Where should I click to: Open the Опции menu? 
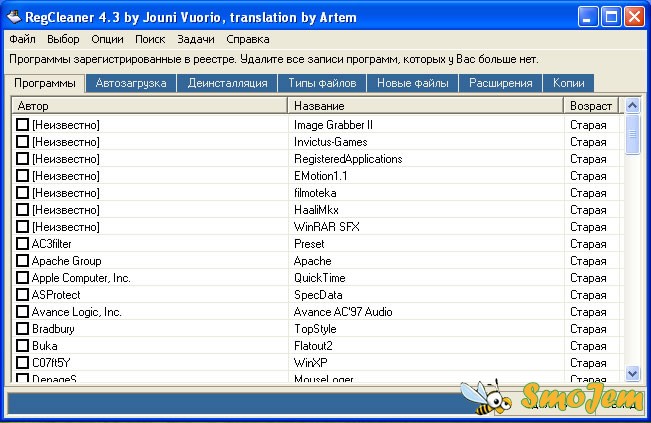point(108,39)
